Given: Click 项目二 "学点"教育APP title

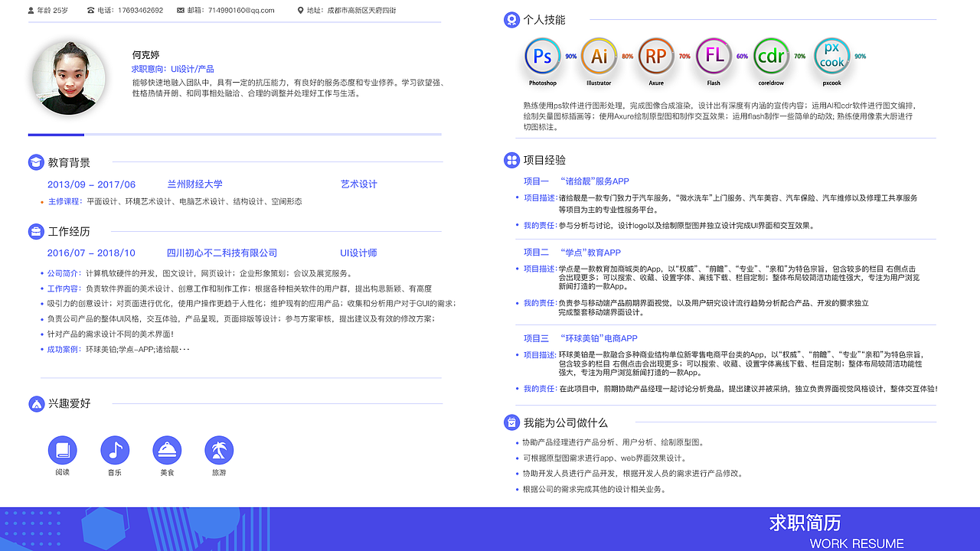Looking at the screenshot, I should [572, 253].
